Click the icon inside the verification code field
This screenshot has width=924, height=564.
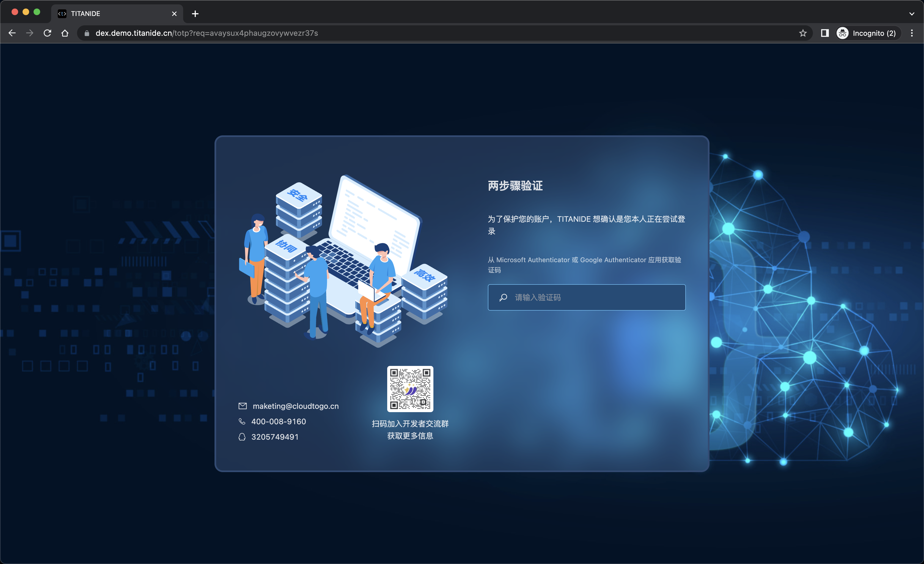[503, 297]
